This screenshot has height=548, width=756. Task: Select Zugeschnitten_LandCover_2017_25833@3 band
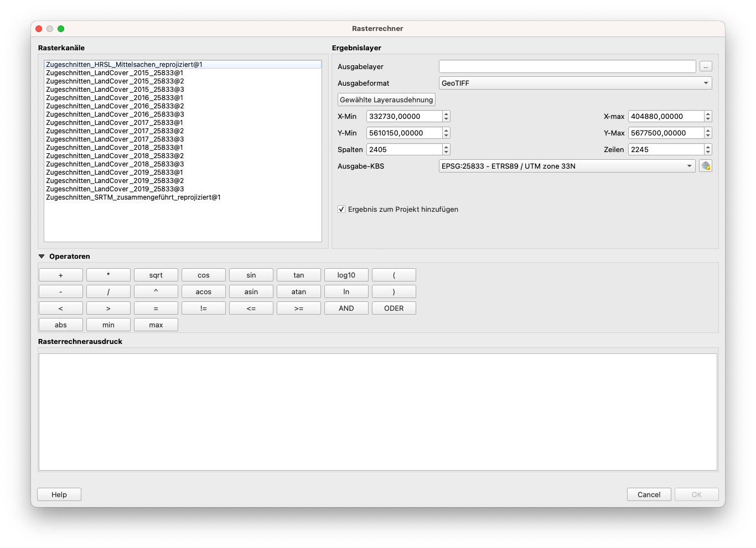point(183,139)
